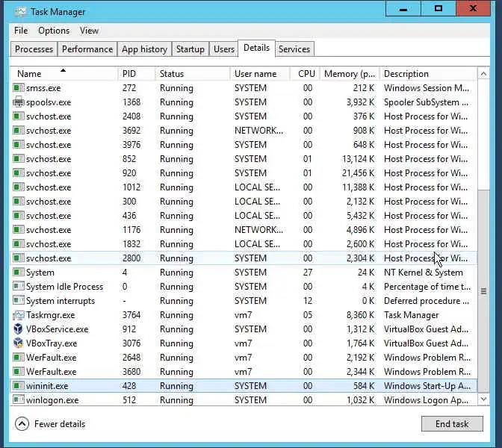Open the Options menu

tap(54, 31)
